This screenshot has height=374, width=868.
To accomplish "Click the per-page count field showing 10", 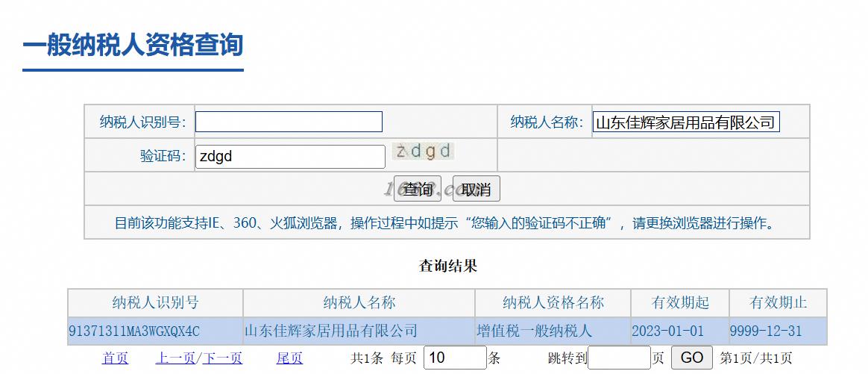I will click(x=455, y=358).
